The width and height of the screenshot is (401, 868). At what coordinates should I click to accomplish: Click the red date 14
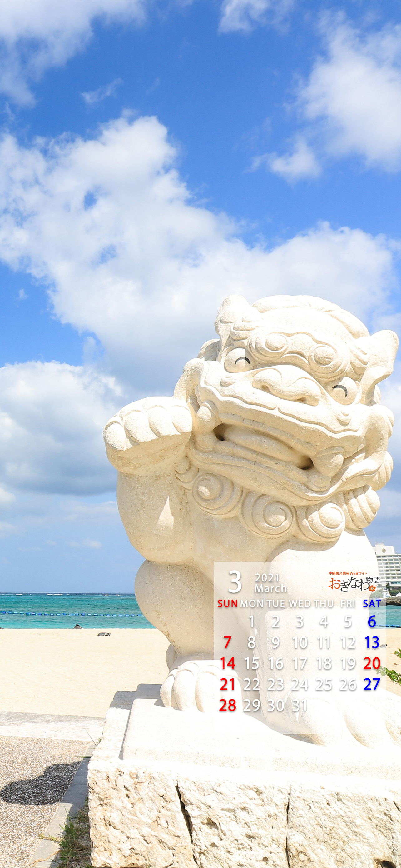click(228, 663)
